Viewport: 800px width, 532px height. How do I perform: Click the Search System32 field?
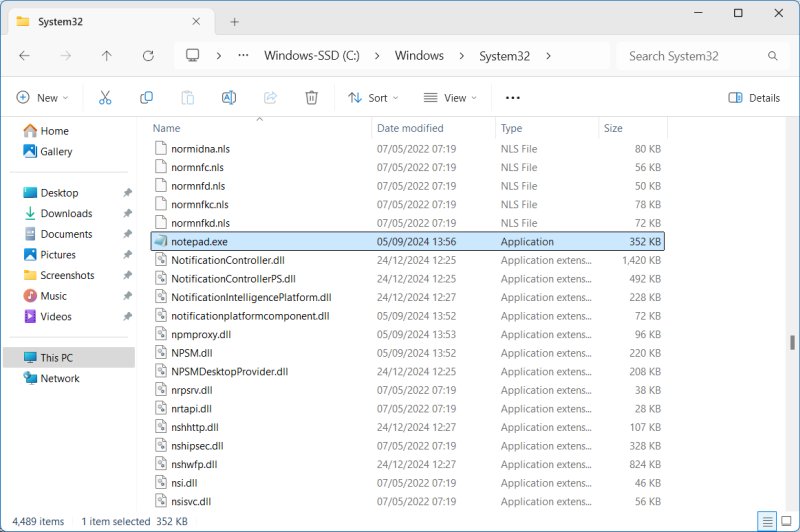[690, 56]
